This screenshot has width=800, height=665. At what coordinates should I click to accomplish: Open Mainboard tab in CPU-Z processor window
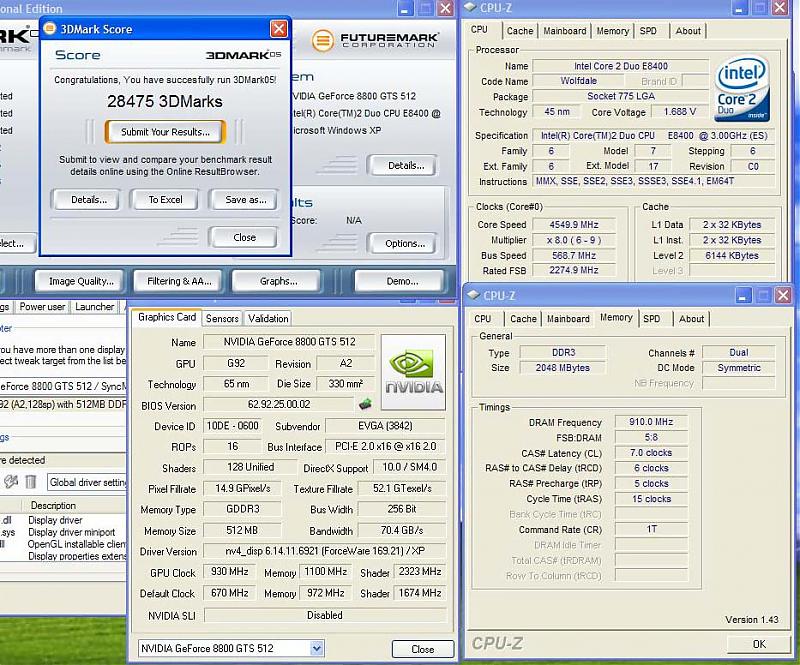tap(565, 31)
